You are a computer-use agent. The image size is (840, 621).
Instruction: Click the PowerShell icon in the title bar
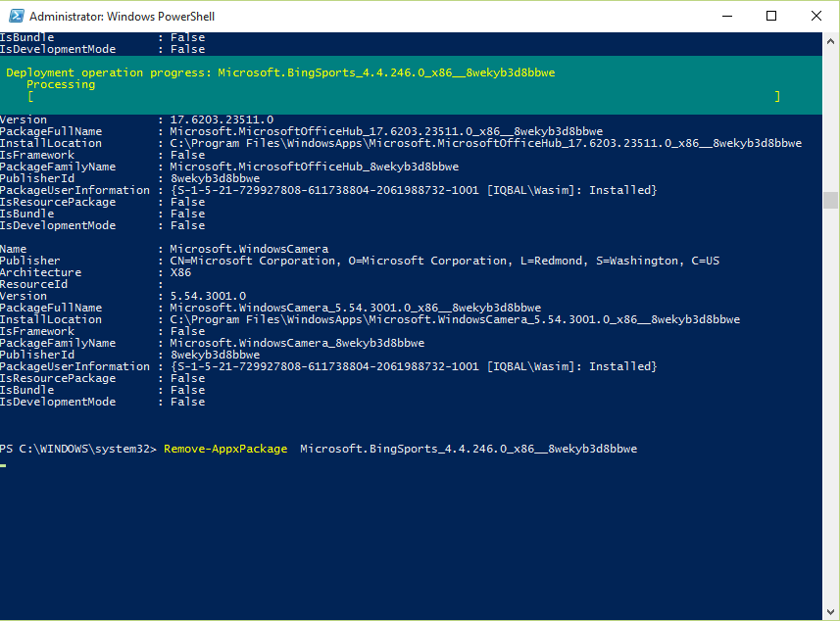click(x=15, y=17)
